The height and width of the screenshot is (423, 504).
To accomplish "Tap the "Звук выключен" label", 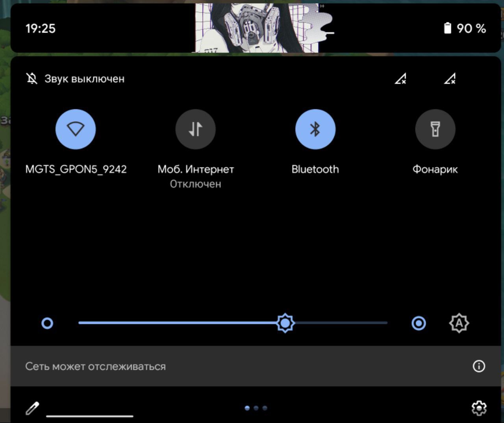I will [x=84, y=79].
